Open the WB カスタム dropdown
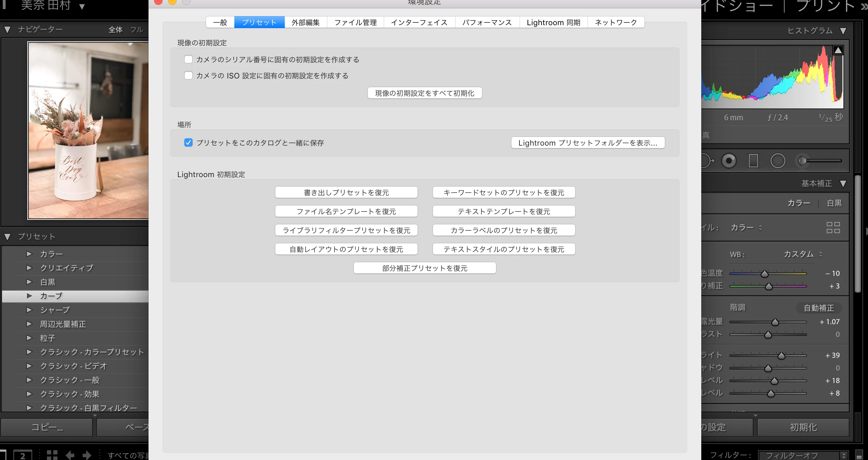 click(x=803, y=254)
